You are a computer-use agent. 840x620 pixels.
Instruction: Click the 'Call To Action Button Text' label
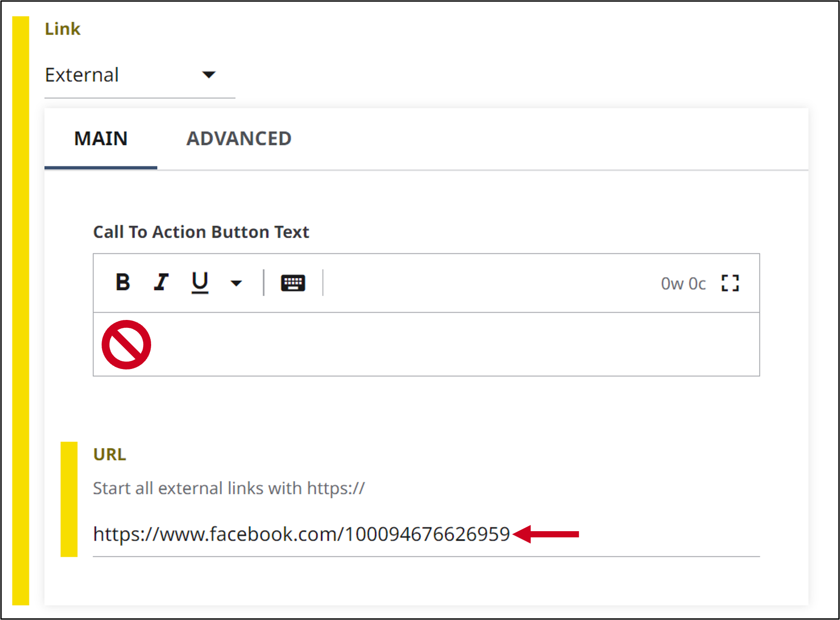pos(201,232)
